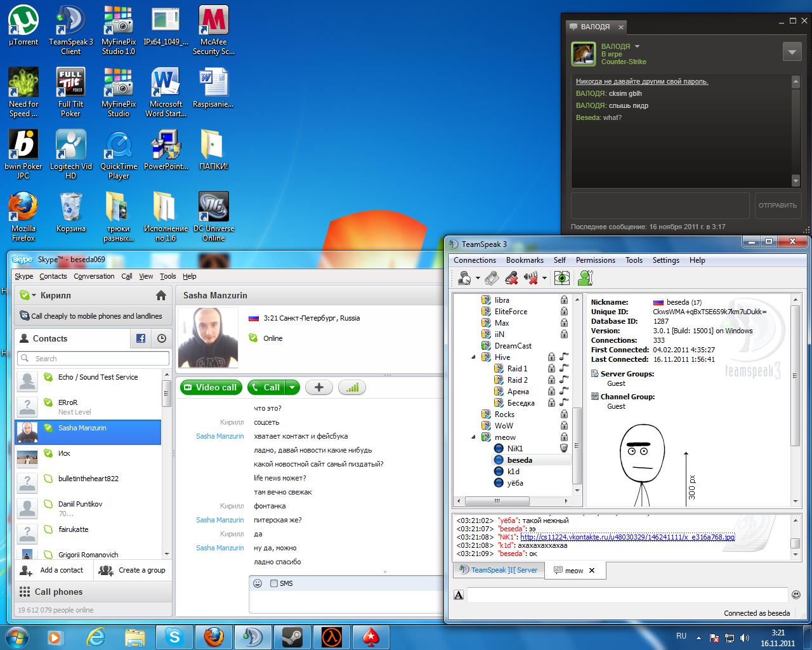
Task: Click Skype add people plus button
Action: (x=319, y=387)
